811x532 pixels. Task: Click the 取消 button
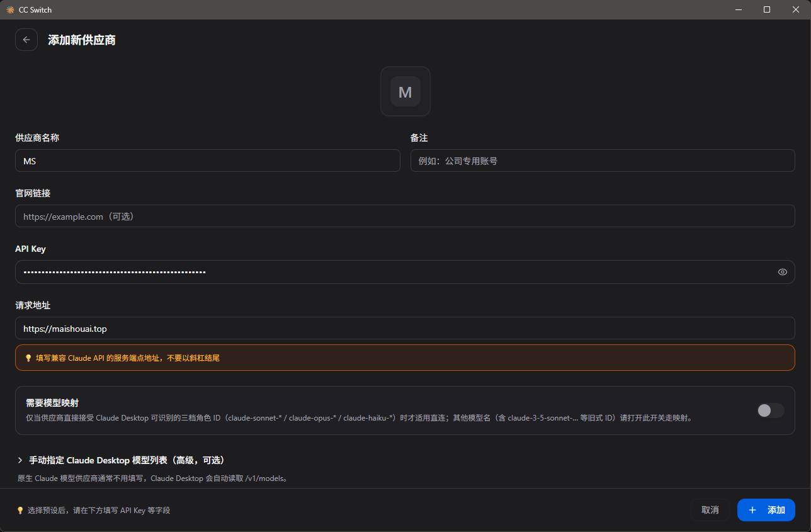710,510
